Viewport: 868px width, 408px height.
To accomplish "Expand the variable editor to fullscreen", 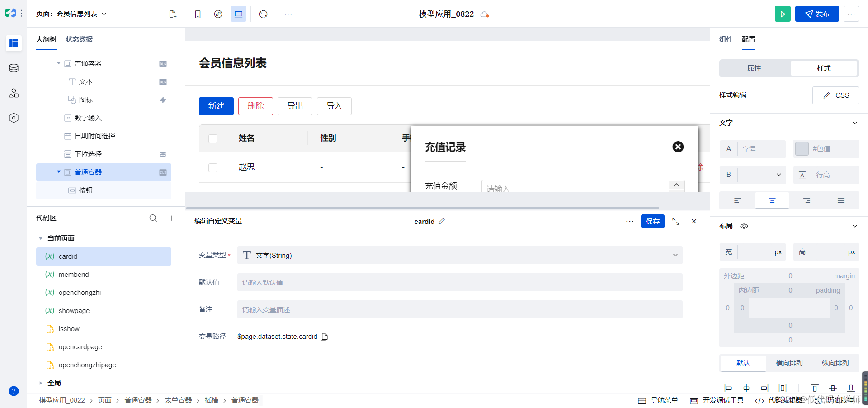I will pos(676,221).
